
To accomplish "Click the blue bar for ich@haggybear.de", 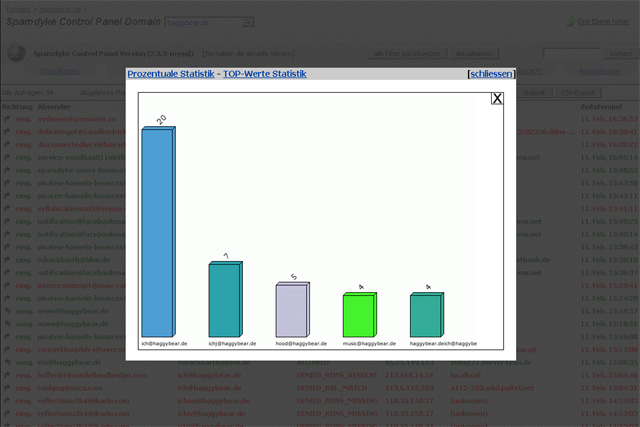I will click(x=158, y=232).
